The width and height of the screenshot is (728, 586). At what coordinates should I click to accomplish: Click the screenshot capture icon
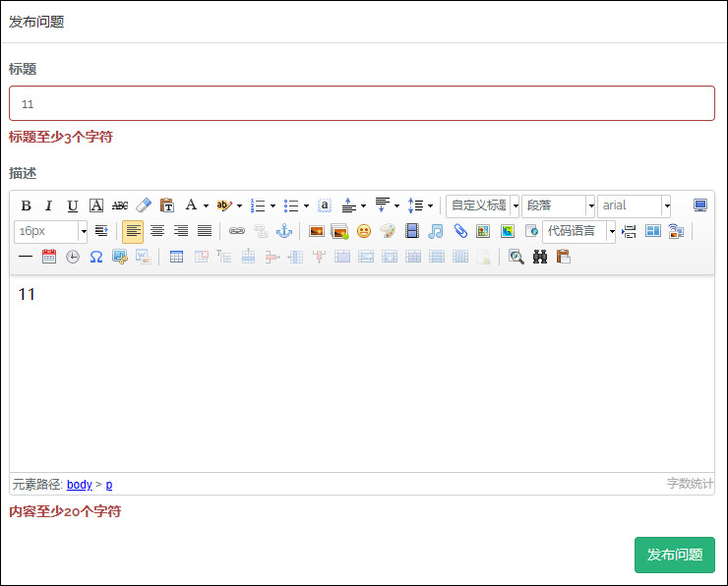pos(120,257)
